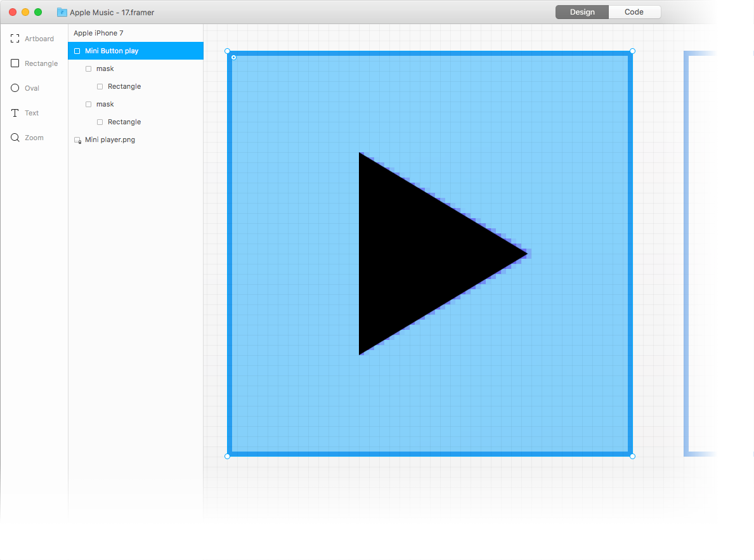Click the first mask layer icon
The width and height of the screenshot is (754, 560).
click(x=89, y=68)
